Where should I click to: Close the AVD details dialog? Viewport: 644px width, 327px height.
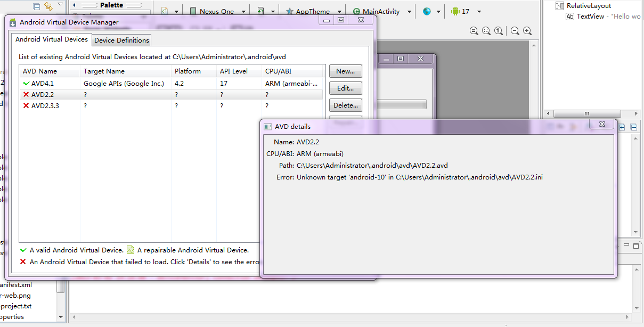(602, 124)
